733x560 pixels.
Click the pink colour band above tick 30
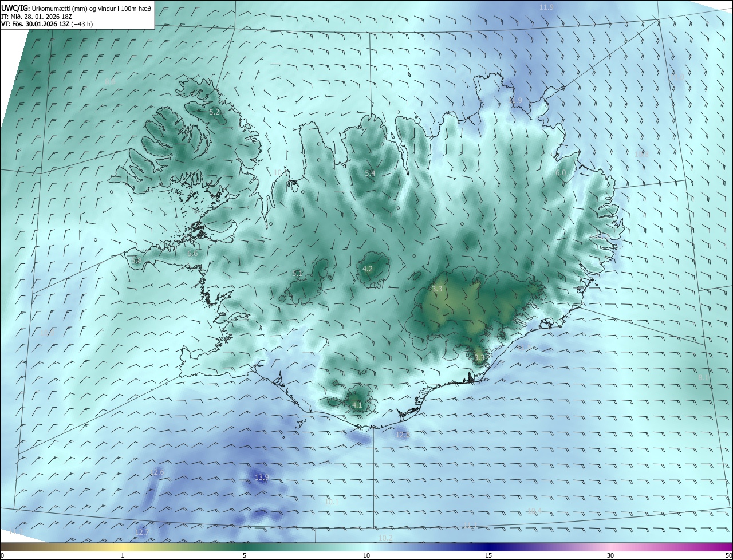(610, 547)
